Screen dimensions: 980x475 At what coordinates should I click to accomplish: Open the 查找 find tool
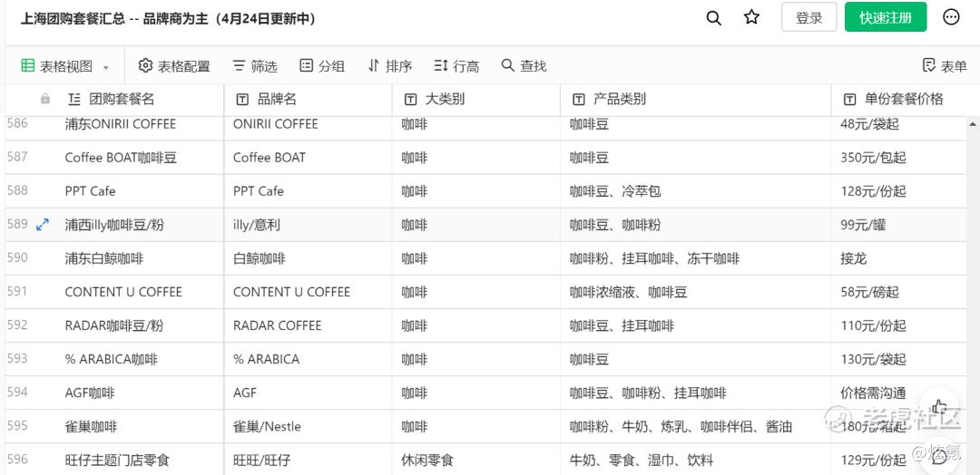coord(524,66)
